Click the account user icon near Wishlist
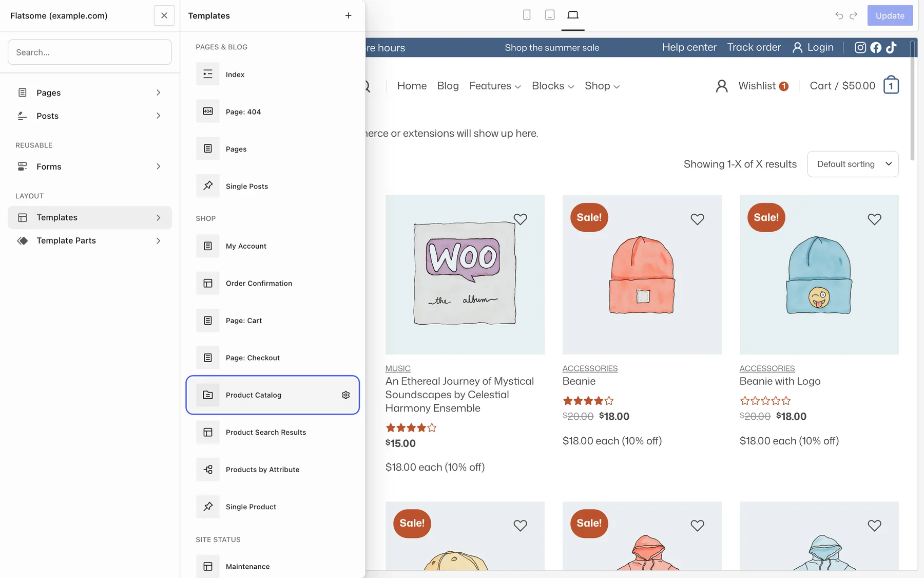The height and width of the screenshot is (578, 924). pos(722,86)
